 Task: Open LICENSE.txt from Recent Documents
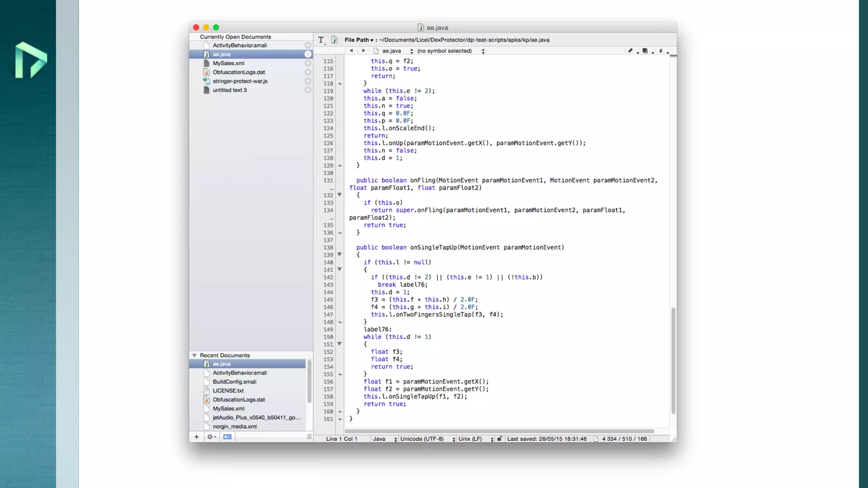click(228, 391)
